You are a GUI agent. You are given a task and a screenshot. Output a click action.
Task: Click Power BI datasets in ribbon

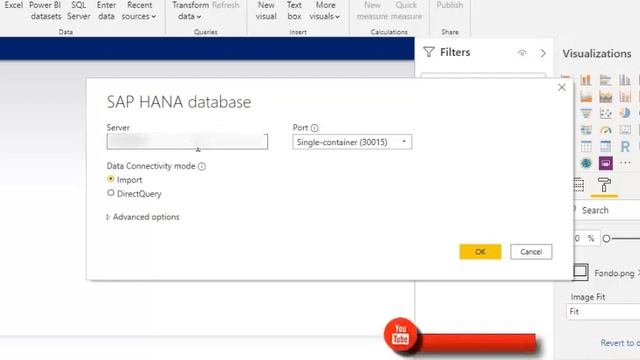click(45, 11)
